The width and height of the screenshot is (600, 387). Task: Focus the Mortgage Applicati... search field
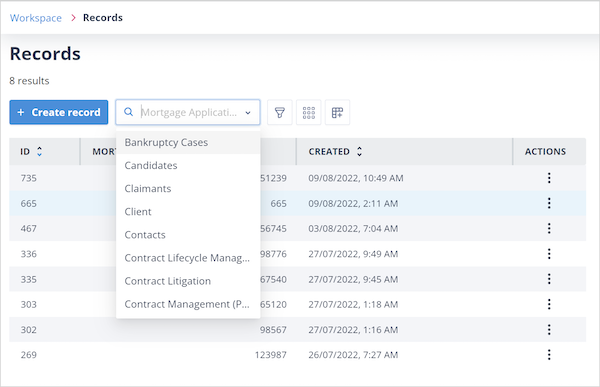click(x=189, y=112)
